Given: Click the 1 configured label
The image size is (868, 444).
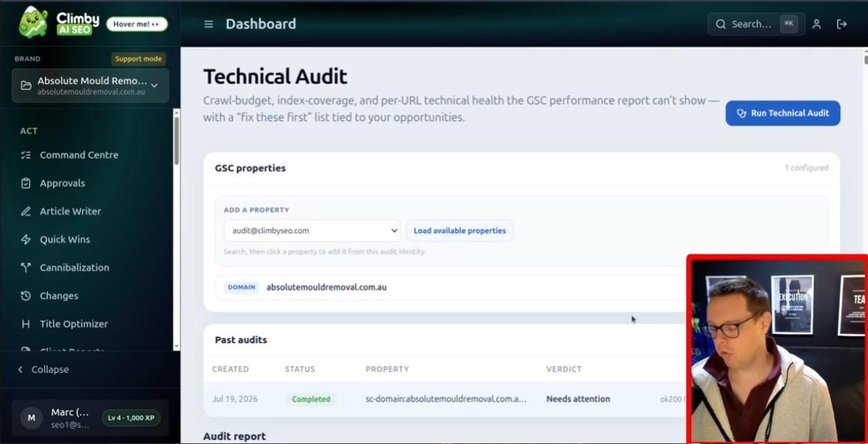Looking at the screenshot, I should pyautogui.click(x=806, y=167).
